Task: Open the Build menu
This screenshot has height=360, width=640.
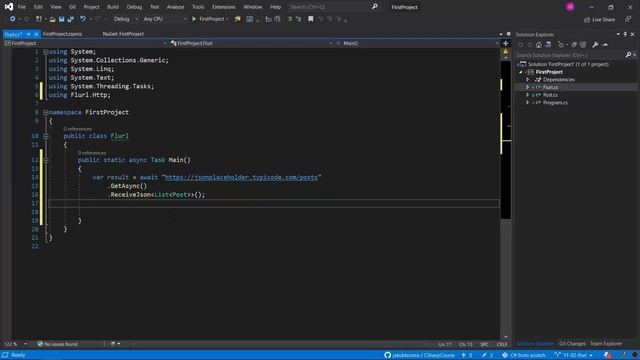Action: (x=113, y=7)
